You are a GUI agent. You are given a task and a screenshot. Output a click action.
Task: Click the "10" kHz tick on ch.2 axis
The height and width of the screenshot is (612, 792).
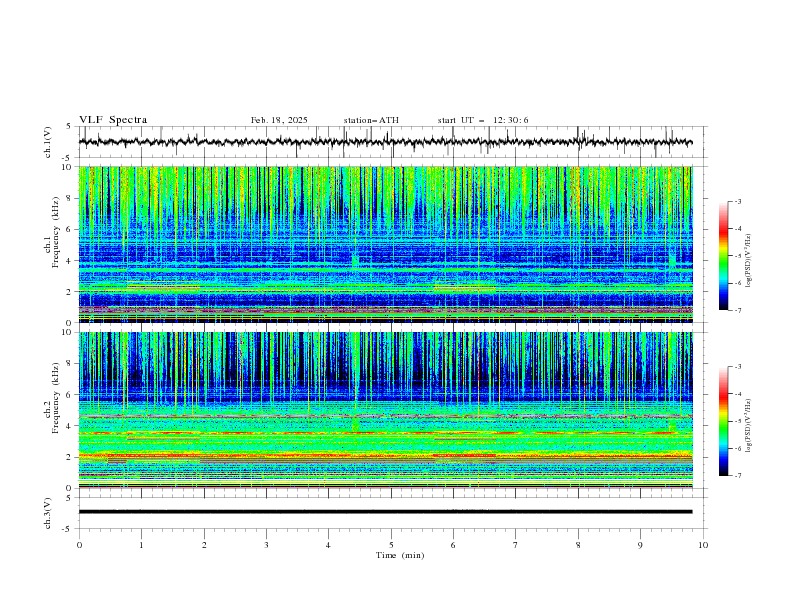click(68, 332)
